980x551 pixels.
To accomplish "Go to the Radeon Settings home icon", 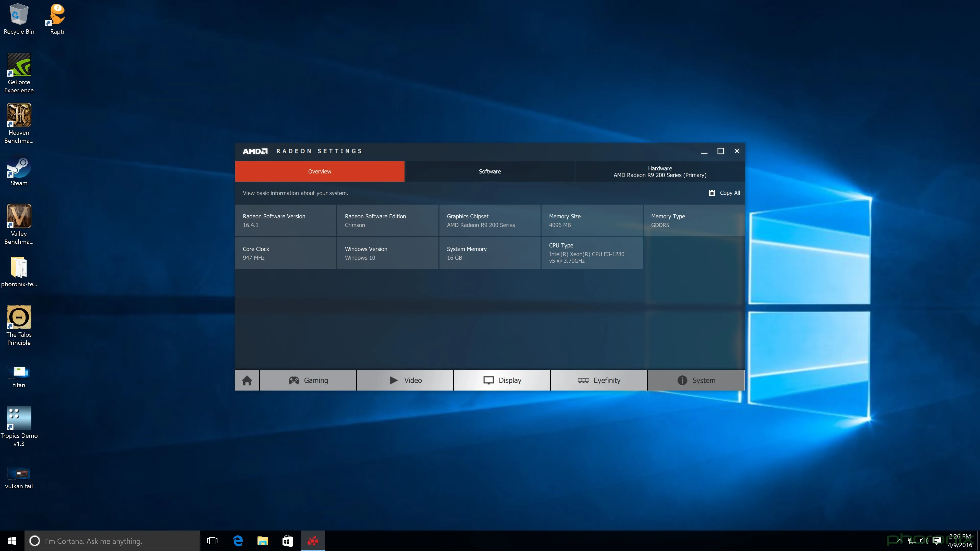I will click(x=247, y=380).
